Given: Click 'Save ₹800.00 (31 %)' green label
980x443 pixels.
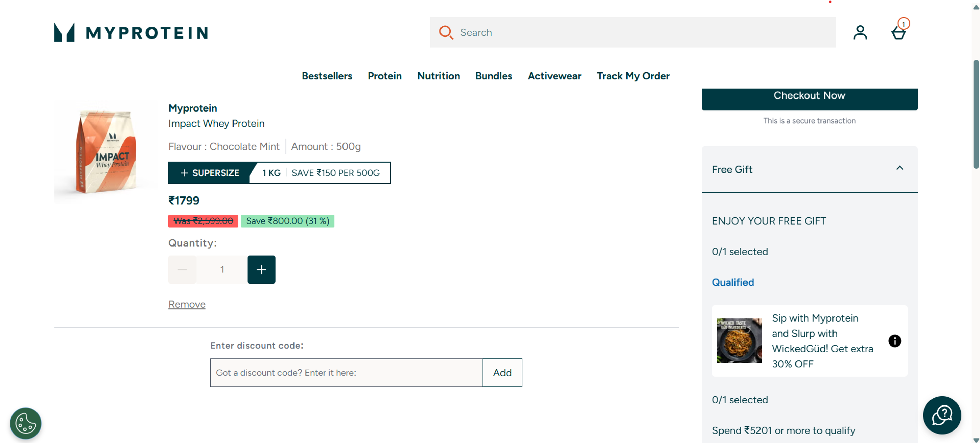Looking at the screenshot, I should coord(288,221).
